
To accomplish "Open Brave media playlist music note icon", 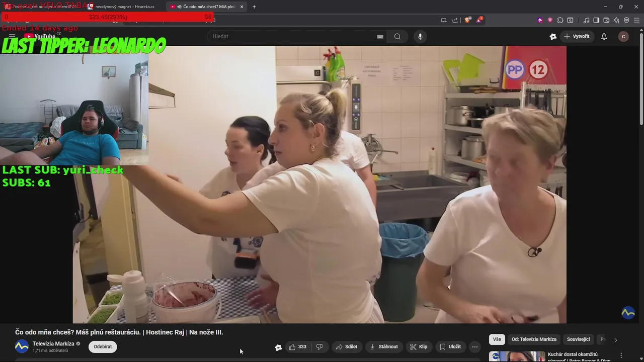I will click(x=586, y=20).
